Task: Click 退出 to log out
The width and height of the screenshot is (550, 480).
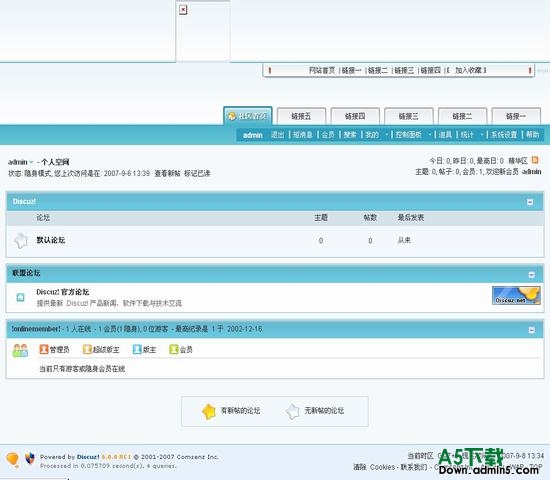Action: pyautogui.click(x=278, y=135)
